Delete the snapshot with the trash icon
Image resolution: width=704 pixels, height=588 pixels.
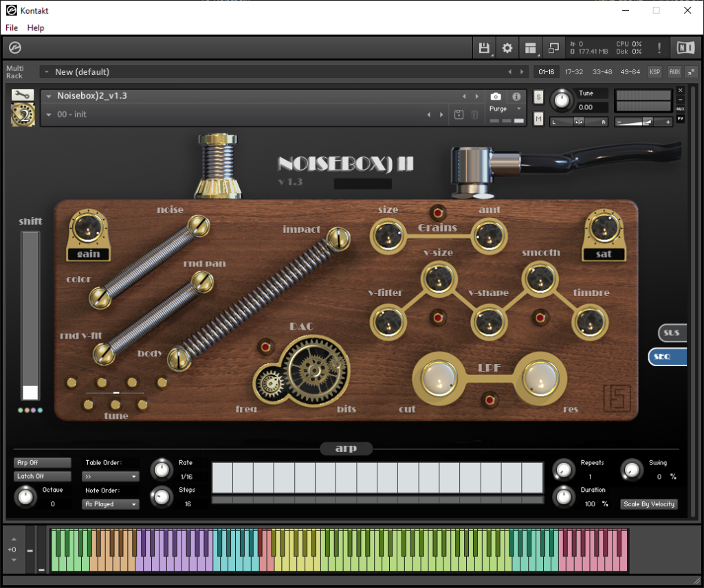tap(474, 115)
